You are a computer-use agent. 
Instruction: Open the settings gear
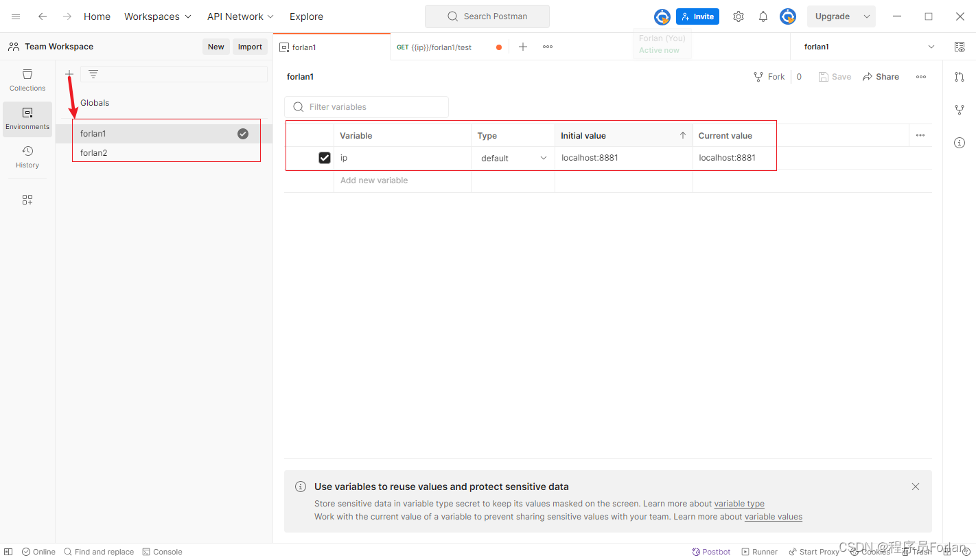click(x=739, y=16)
